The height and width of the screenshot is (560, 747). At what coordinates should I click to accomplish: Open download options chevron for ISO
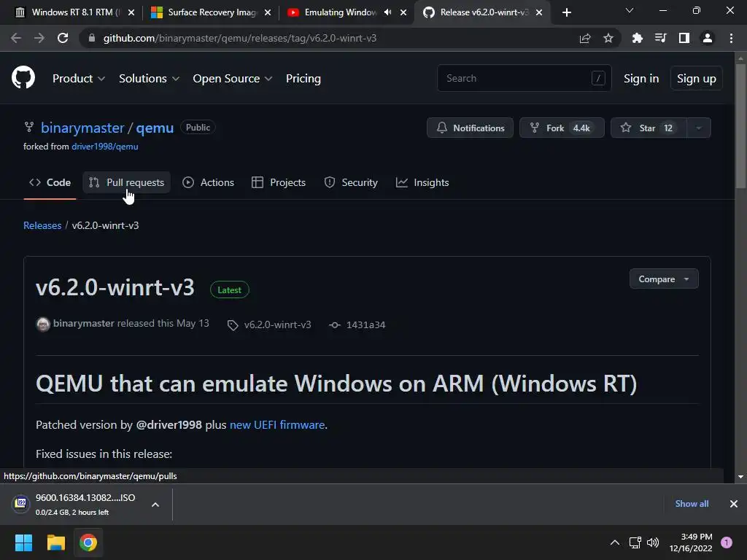coord(155,505)
